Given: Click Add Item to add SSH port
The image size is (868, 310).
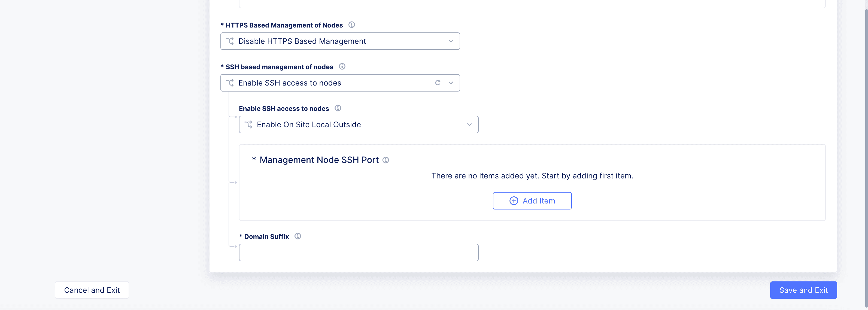Looking at the screenshot, I should [x=533, y=200].
